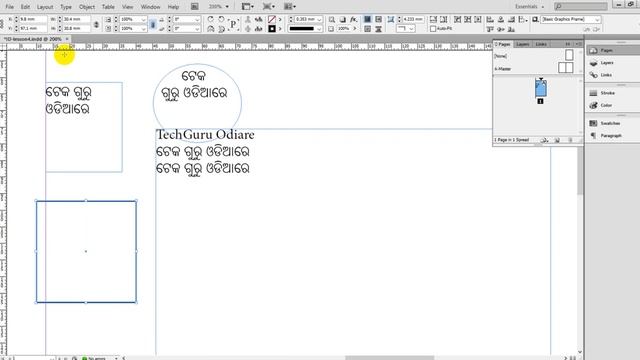Click Rotate 90° Counter-clockwise icon
The height and width of the screenshot is (360, 640).
pyautogui.click(x=221, y=19)
